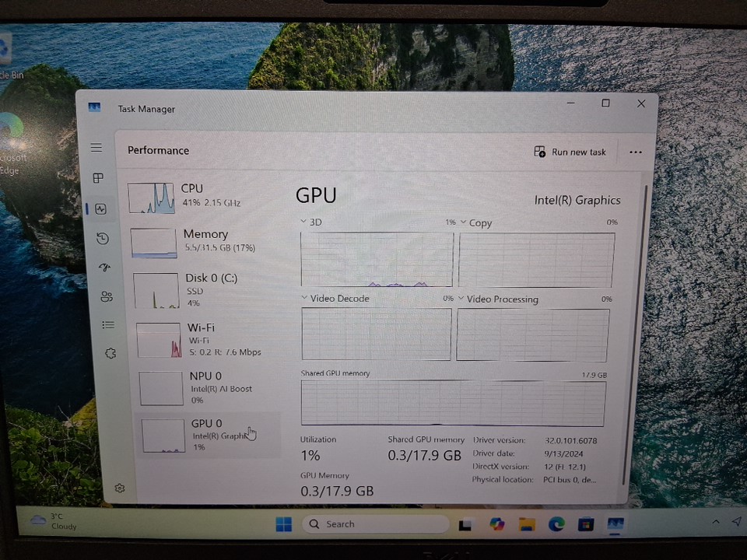The height and width of the screenshot is (560, 747).
Task: Open the Copy engine graph dropdown
Action: point(463,222)
